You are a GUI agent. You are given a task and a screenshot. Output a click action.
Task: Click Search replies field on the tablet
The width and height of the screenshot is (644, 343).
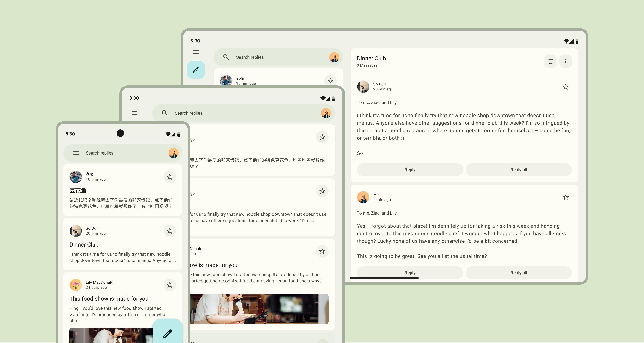pos(278,57)
